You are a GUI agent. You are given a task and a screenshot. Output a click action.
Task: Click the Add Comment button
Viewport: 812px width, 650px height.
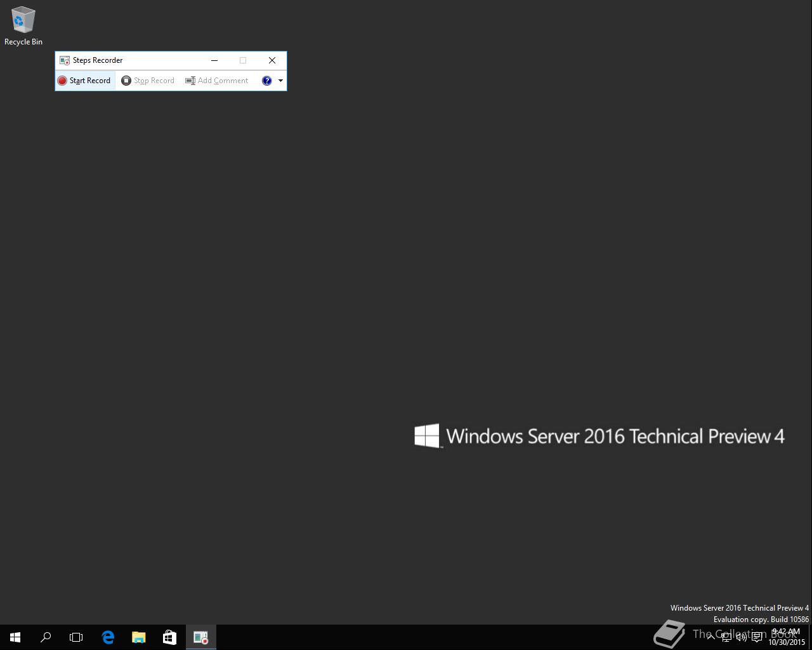pyautogui.click(x=217, y=81)
